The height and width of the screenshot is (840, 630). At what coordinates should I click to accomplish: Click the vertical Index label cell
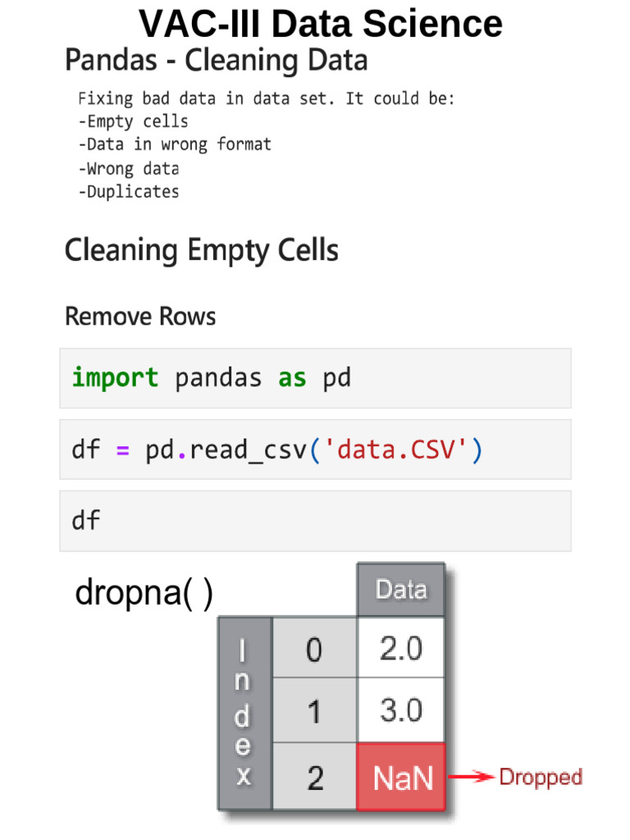[244, 713]
